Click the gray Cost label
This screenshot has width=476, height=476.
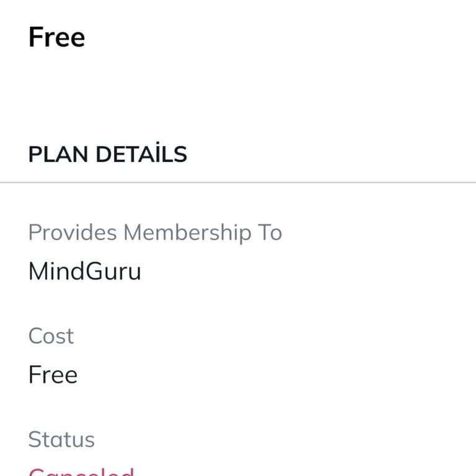[51, 336]
